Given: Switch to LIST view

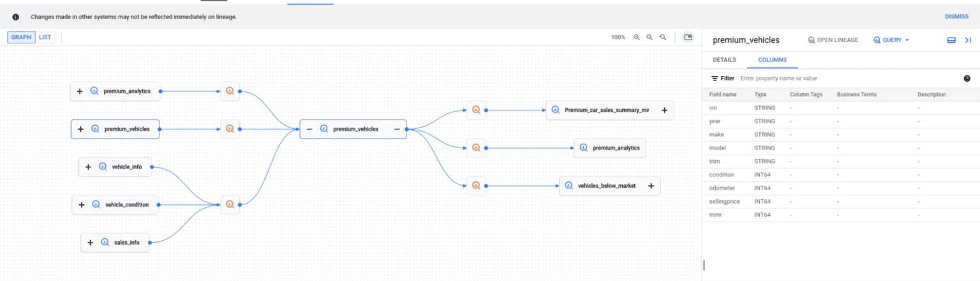Looking at the screenshot, I should point(45,37).
